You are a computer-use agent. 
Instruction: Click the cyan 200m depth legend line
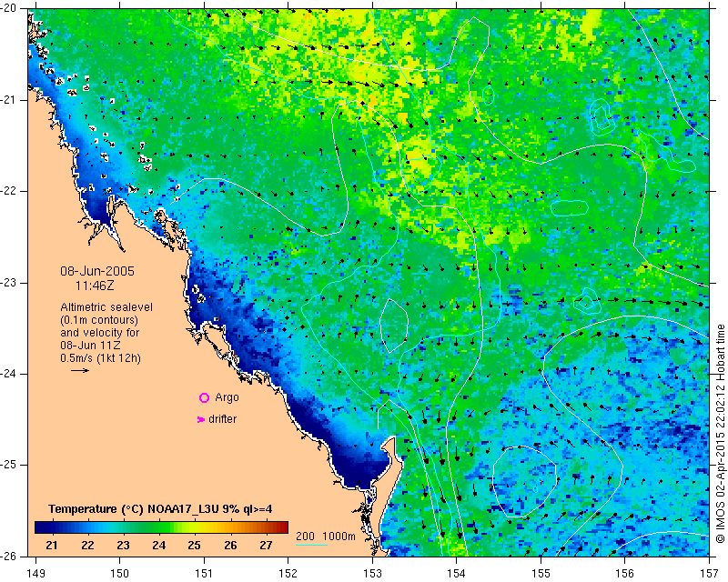click(311, 545)
